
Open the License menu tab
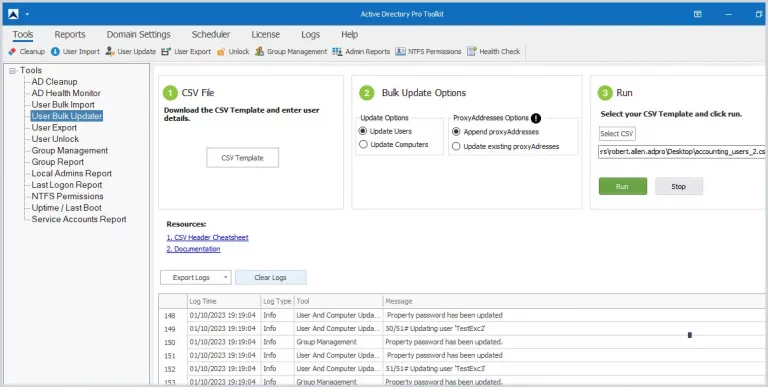tap(265, 35)
